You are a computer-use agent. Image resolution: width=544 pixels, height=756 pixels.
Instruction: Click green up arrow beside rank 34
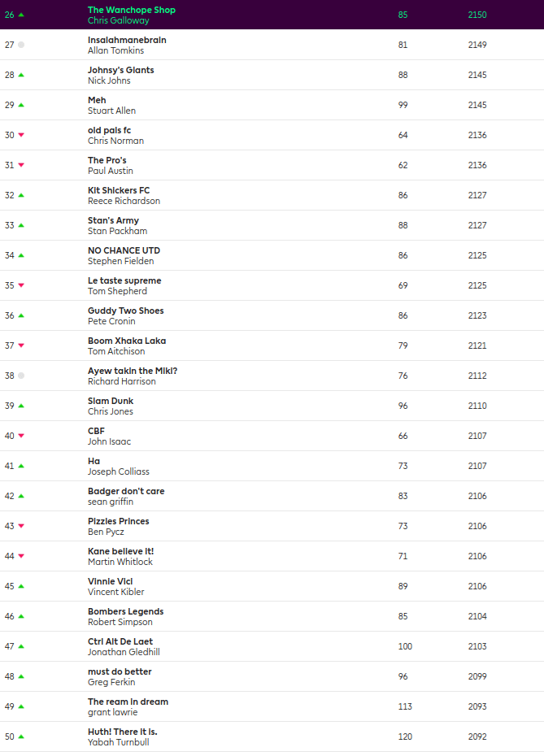point(21,255)
